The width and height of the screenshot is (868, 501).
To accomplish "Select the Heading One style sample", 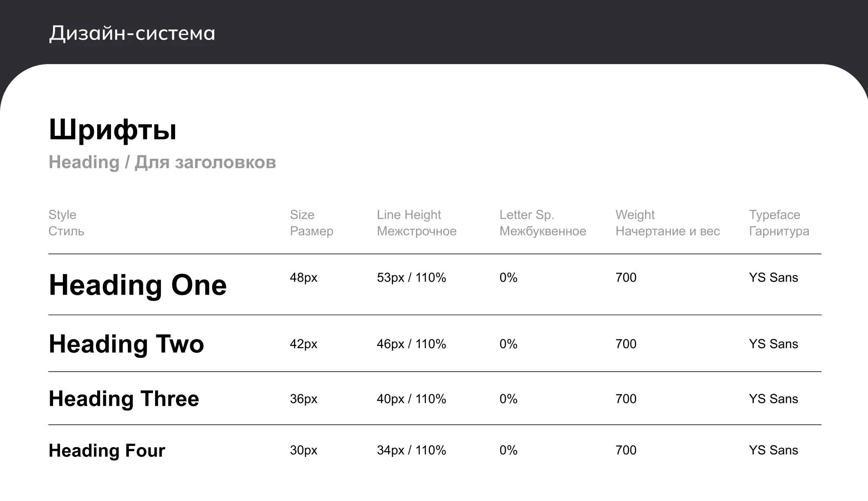I will [138, 285].
